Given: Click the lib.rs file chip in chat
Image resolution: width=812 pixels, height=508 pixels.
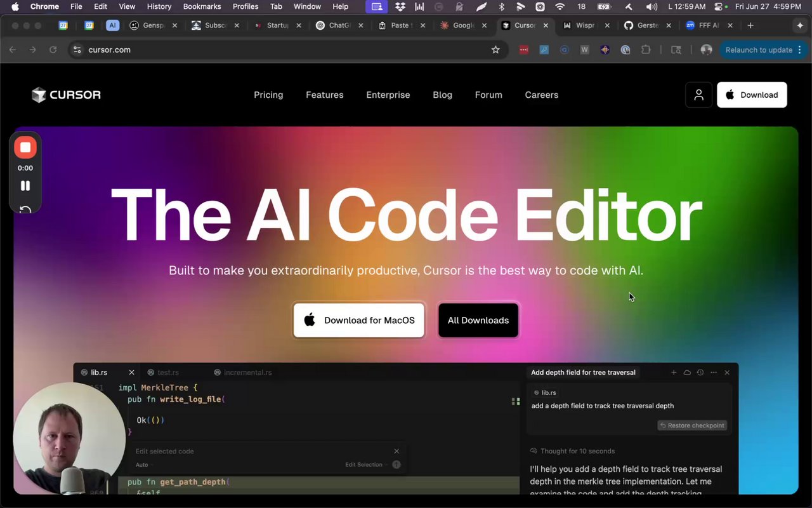Looking at the screenshot, I should 545,392.
